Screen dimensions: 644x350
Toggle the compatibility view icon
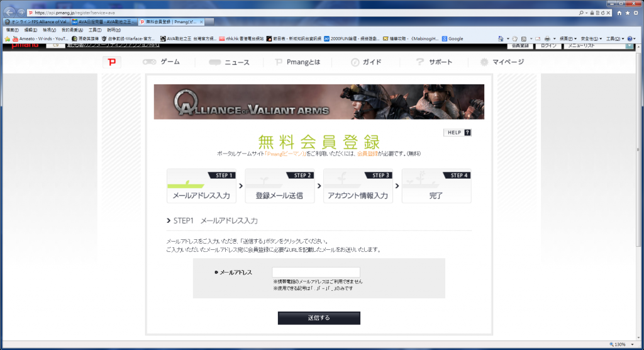pyautogui.click(x=597, y=13)
